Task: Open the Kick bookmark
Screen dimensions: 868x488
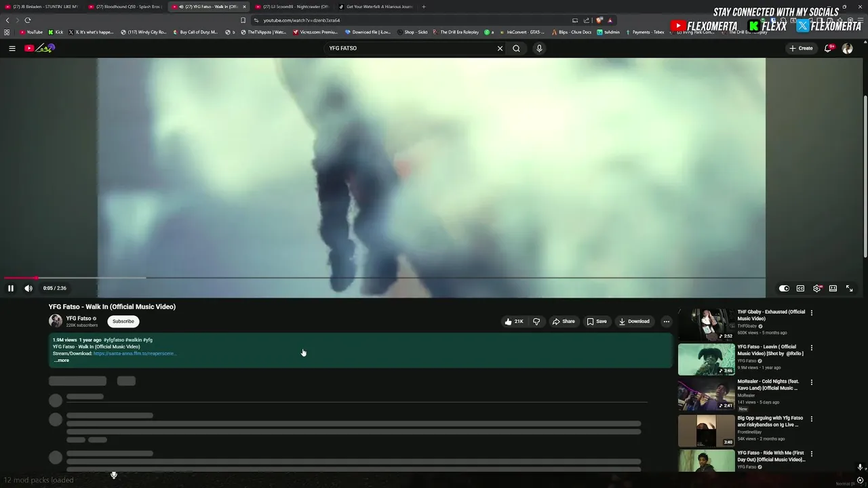Action: coord(56,32)
